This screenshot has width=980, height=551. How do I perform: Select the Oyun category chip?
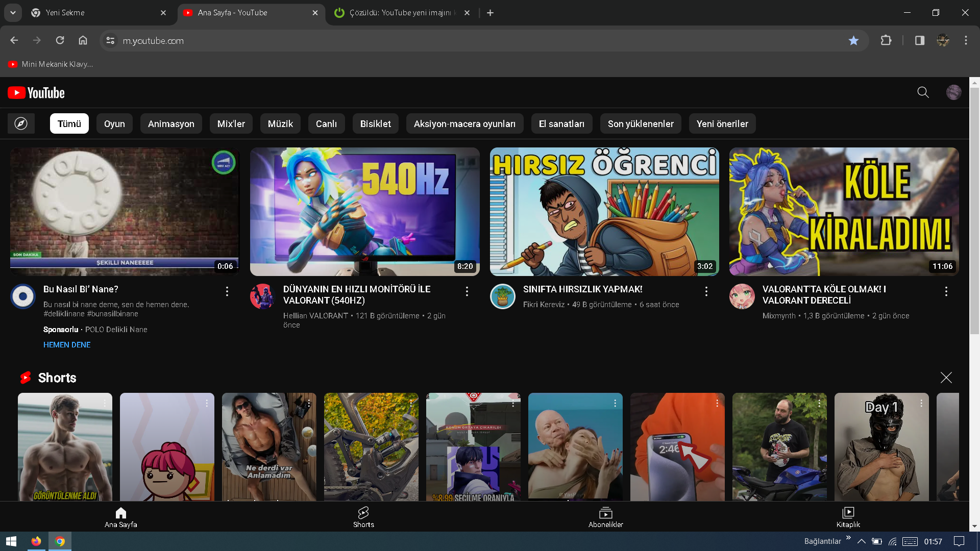tap(114, 123)
